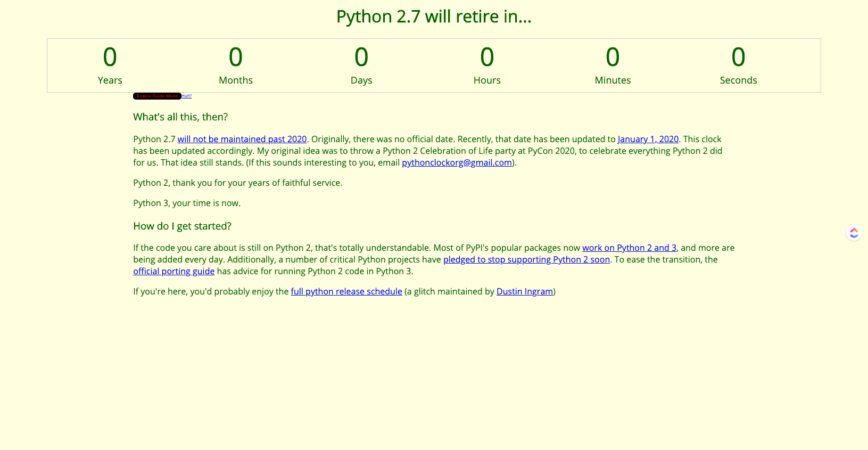Click the "How do I get started?" heading
The width and height of the screenshot is (868, 450).
coord(182,226)
